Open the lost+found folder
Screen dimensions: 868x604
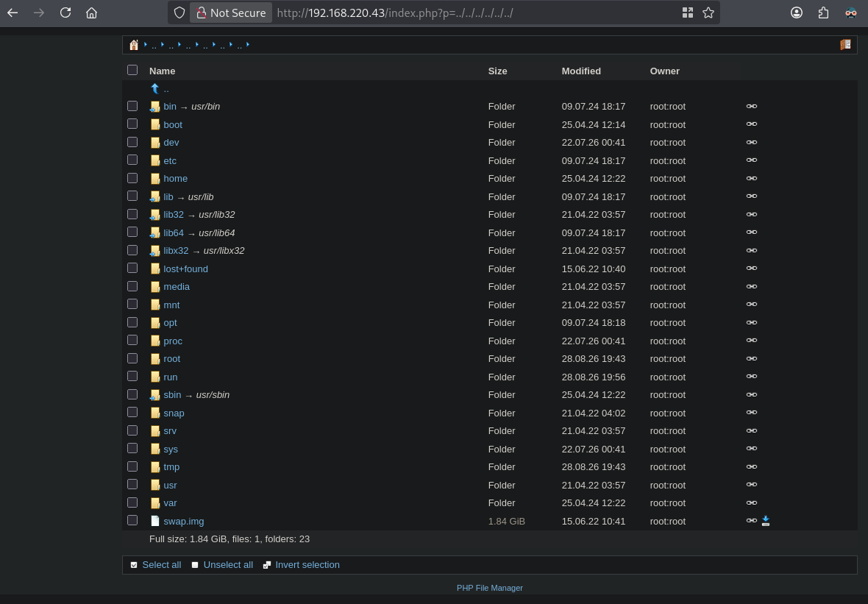pyautogui.click(x=185, y=269)
